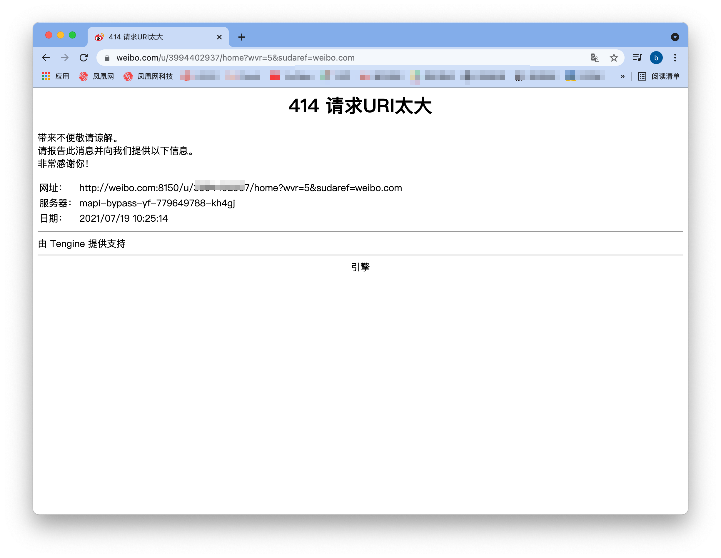Reload the Weibo page
The height and width of the screenshot is (558, 721).
[x=84, y=58]
